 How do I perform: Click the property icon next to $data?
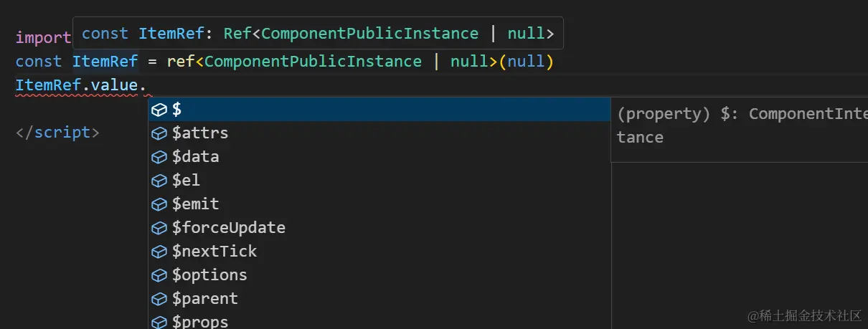(159, 157)
